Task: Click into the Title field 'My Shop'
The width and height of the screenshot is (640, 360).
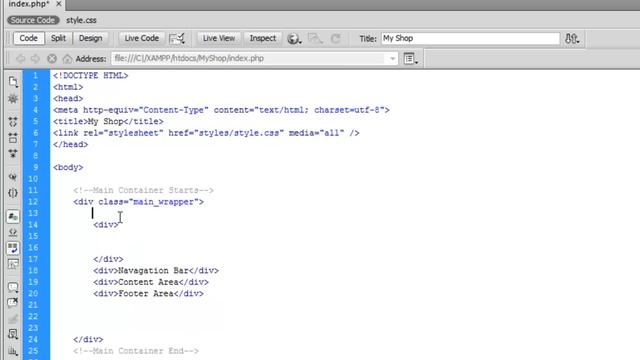Action: pyautogui.click(x=470, y=38)
